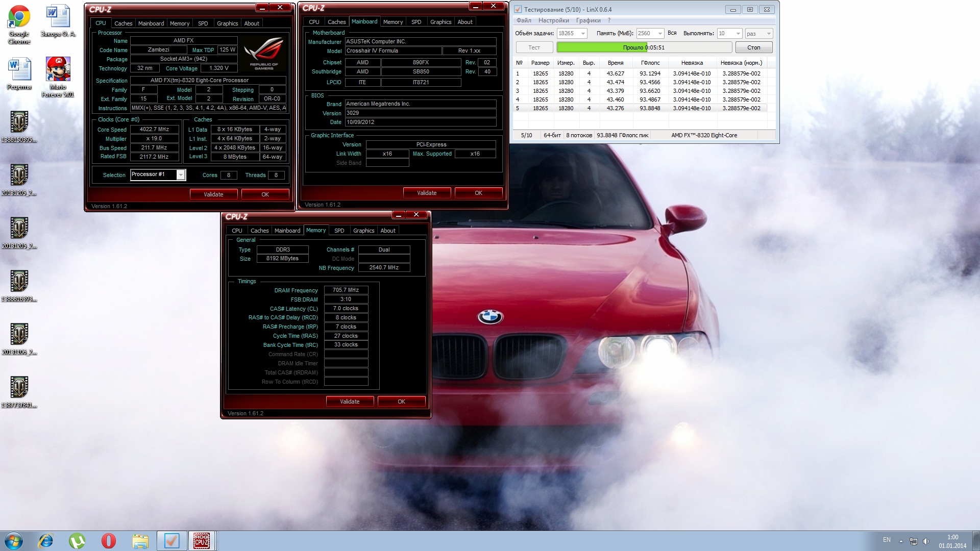The height and width of the screenshot is (551, 980).
Task: Click the volume speaker tray icon
Action: pyautogui.click(x=926, y=541)
